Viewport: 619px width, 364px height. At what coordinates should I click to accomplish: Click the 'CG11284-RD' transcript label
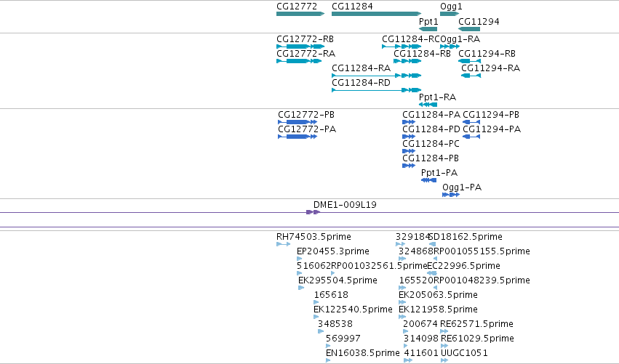pyautogui.click(x=361, y=83)
